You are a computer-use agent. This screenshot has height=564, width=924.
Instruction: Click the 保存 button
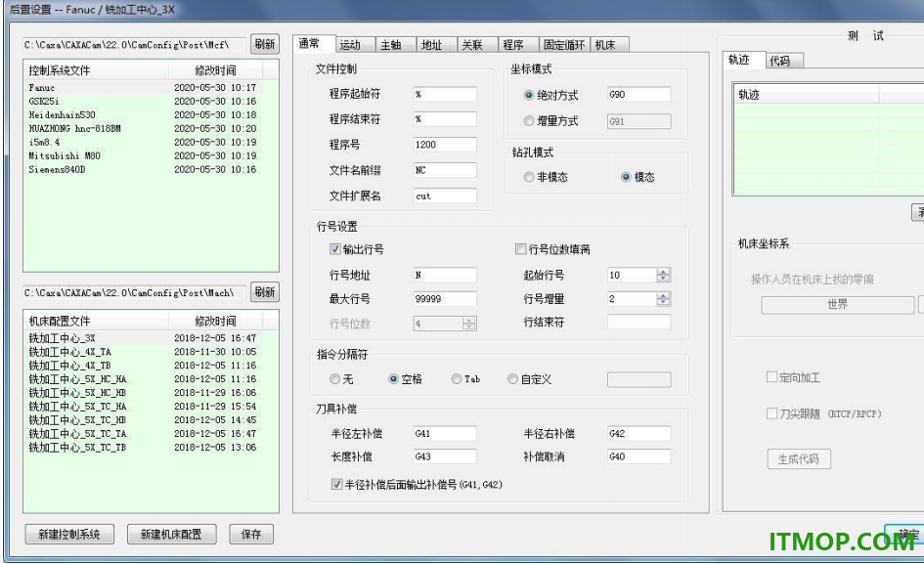251,535
